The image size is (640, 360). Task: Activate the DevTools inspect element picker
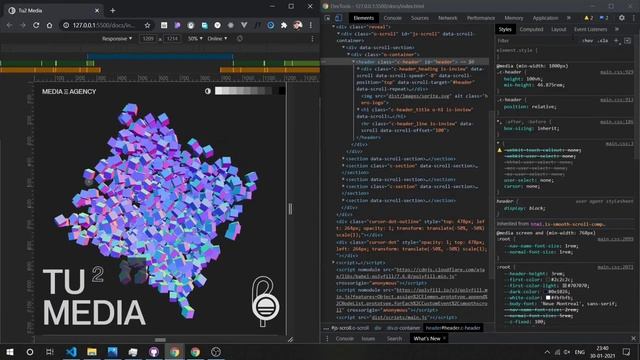pos(327,18)
